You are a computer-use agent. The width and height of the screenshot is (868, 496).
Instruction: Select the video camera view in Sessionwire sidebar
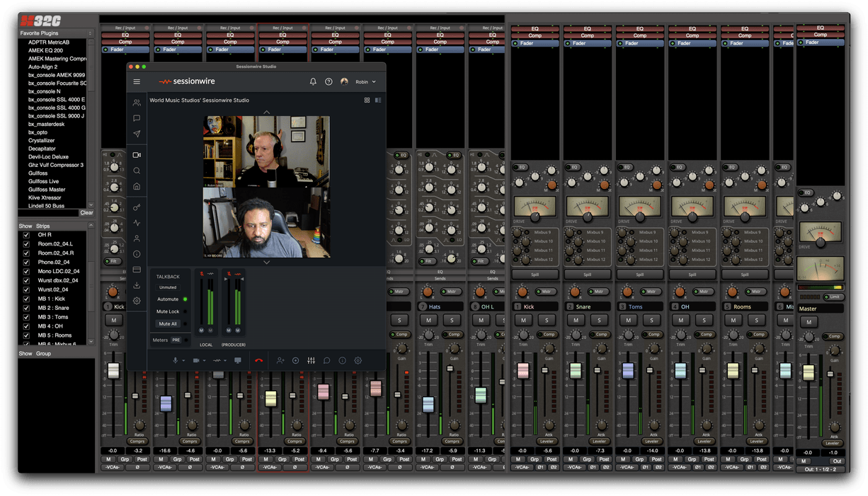click(137, 156)
